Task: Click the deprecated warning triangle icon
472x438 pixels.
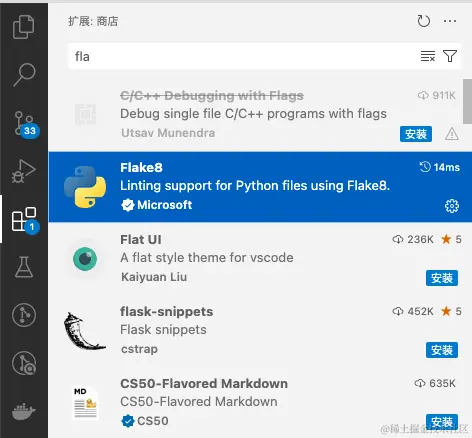Action: coord(452,134)
